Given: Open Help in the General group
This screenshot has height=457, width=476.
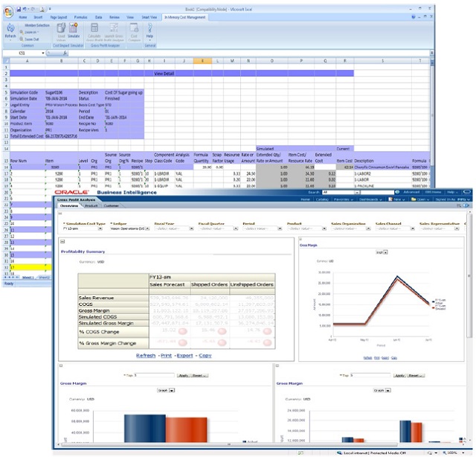Looking at the screenshot, I should (149, 31).
